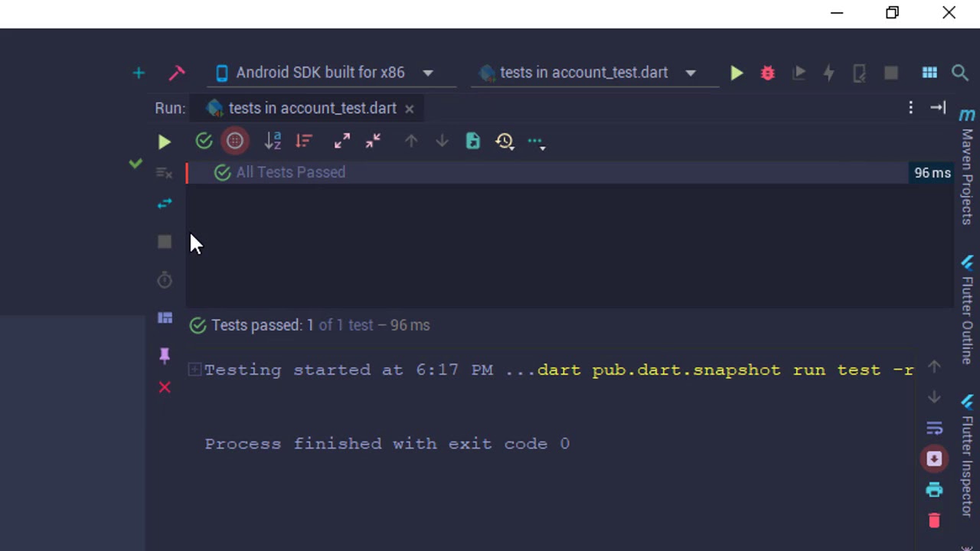Rerun tests with green play in Run panel
The width and height of the screenshot is (980, 551).
point(164,142)
